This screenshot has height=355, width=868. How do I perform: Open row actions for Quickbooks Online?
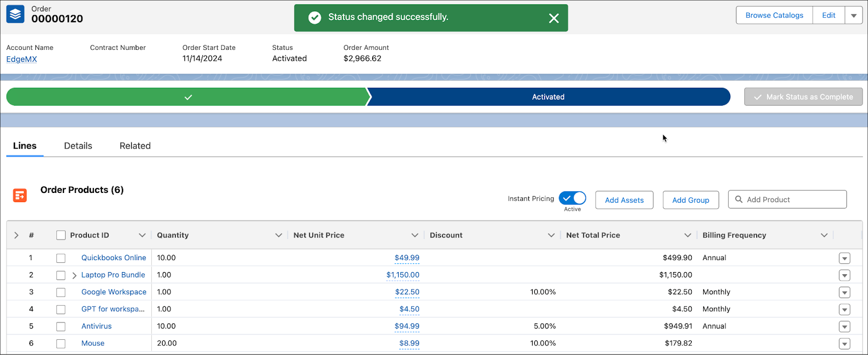pos(844,259)
